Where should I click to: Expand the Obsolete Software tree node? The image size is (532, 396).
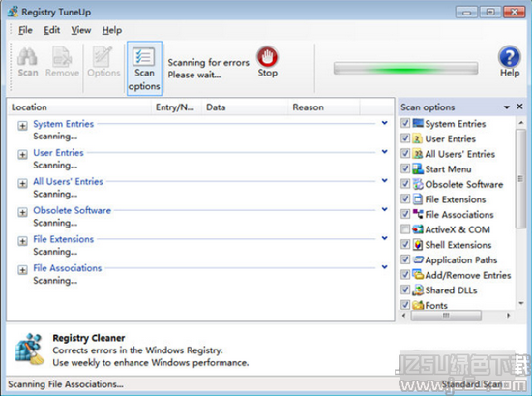click(x=23, y=212)
